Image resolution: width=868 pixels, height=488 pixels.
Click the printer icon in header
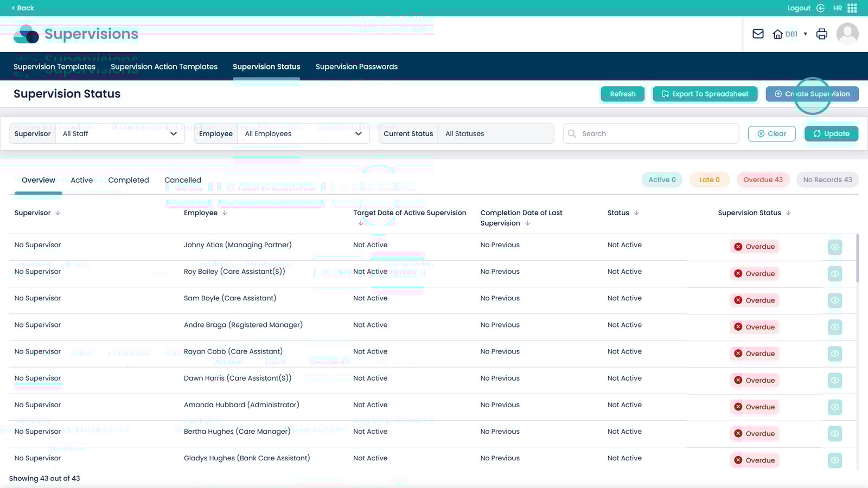click(x=822, y=34)
